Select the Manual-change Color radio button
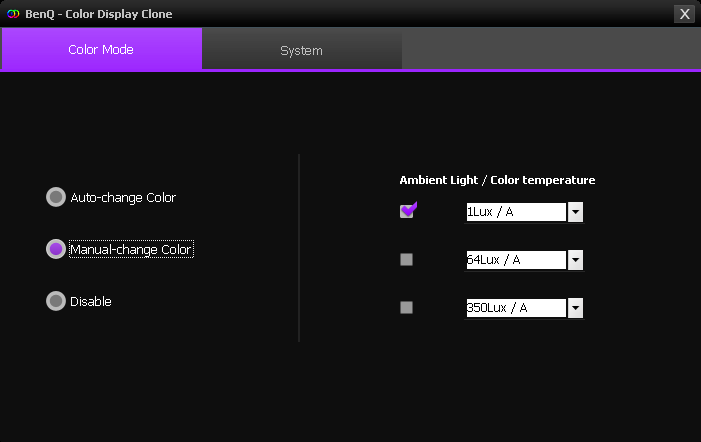The width and height of the screenshot is (701, 442). click(56, 249)
